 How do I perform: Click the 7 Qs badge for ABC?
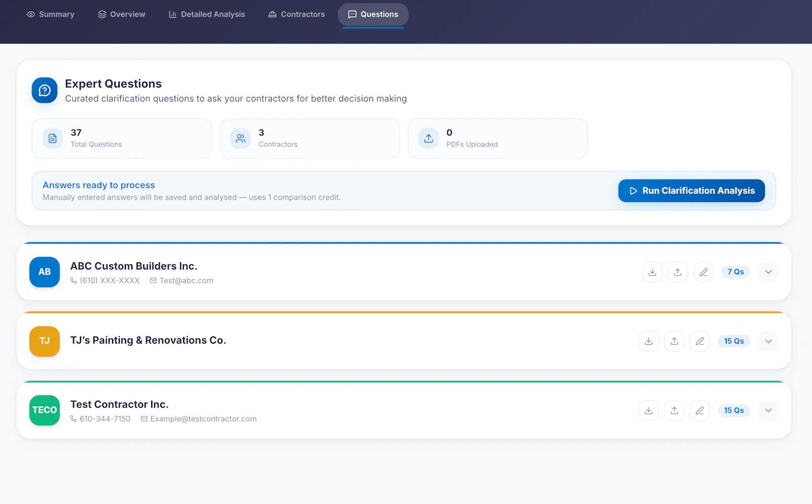coord(735,272)
